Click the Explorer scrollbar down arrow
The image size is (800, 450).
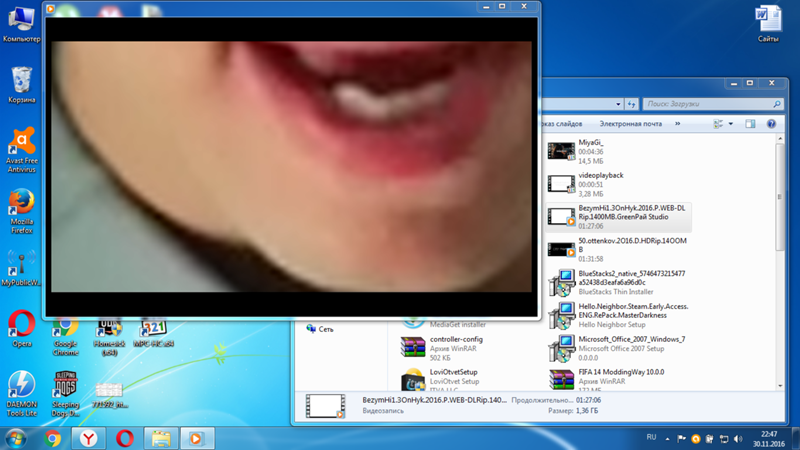coord(780,386)
